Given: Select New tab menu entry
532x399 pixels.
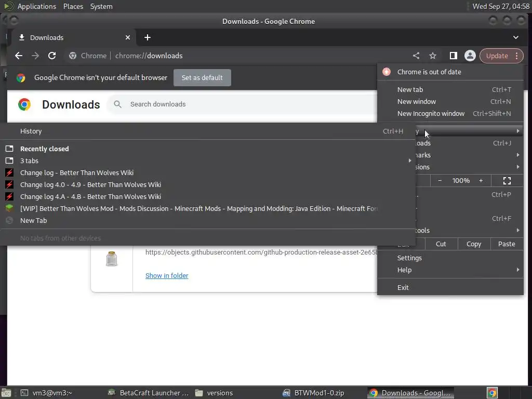Looking at the screenshot, I should pos(450,89).
